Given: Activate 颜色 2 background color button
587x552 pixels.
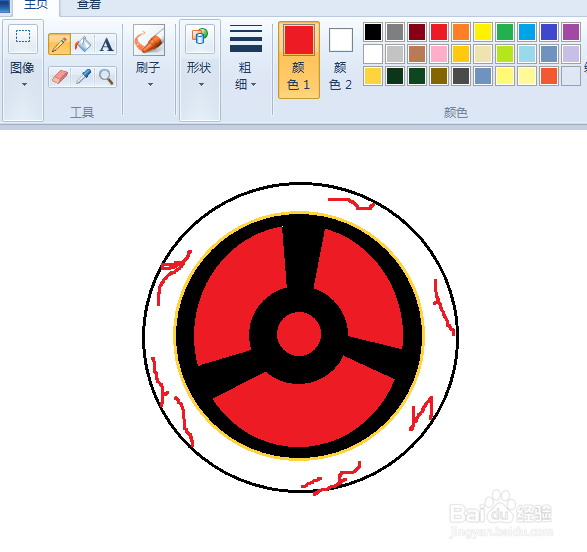Looking at the screenshot, I should tap(340, 60).
